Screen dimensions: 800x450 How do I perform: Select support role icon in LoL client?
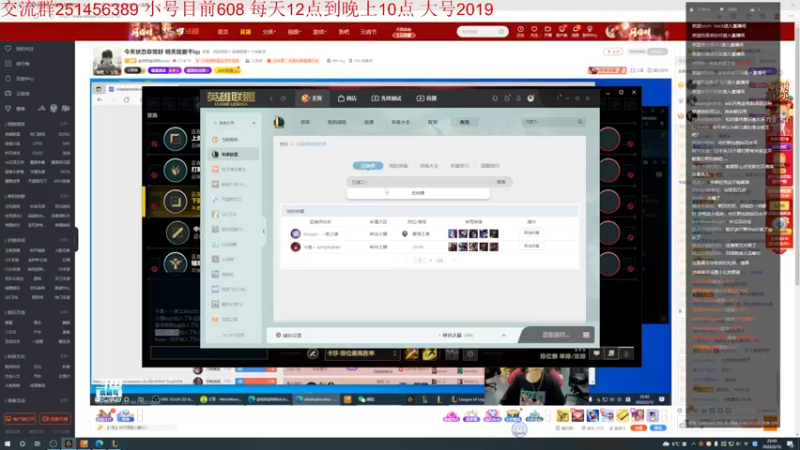[175, 263]
